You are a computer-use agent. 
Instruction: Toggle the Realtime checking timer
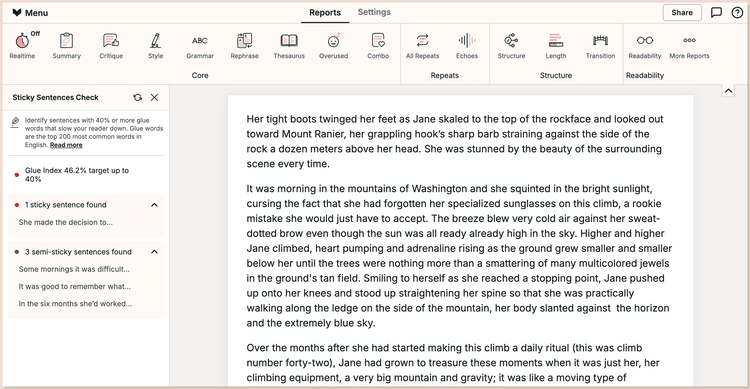(22, 45)
